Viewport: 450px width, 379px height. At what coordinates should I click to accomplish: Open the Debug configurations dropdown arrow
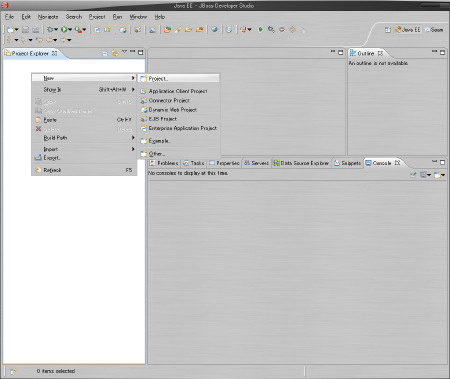point(56,30)
